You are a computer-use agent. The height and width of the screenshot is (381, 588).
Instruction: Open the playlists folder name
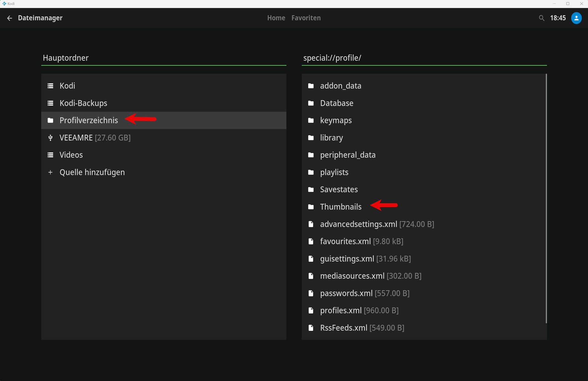coord(334,172)
